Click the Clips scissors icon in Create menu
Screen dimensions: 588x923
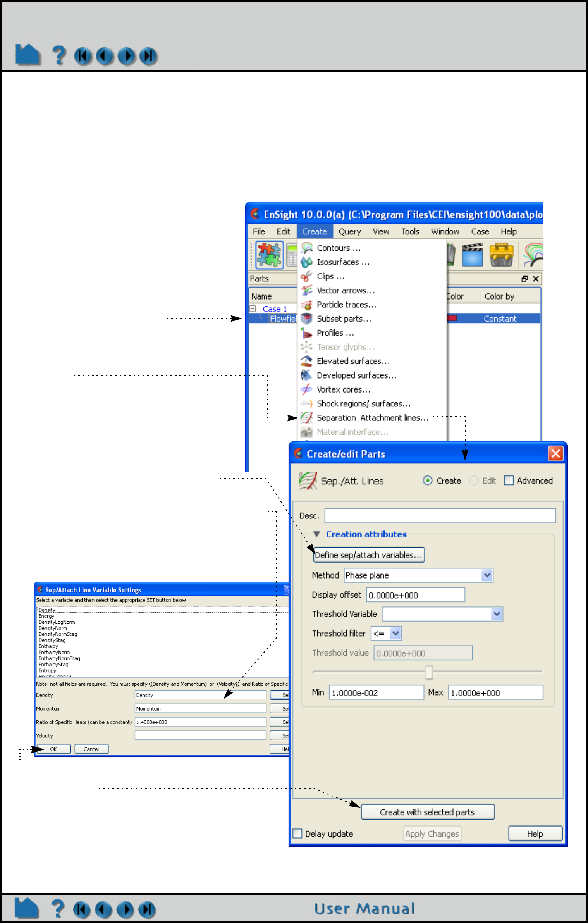(x=307, y=276)
